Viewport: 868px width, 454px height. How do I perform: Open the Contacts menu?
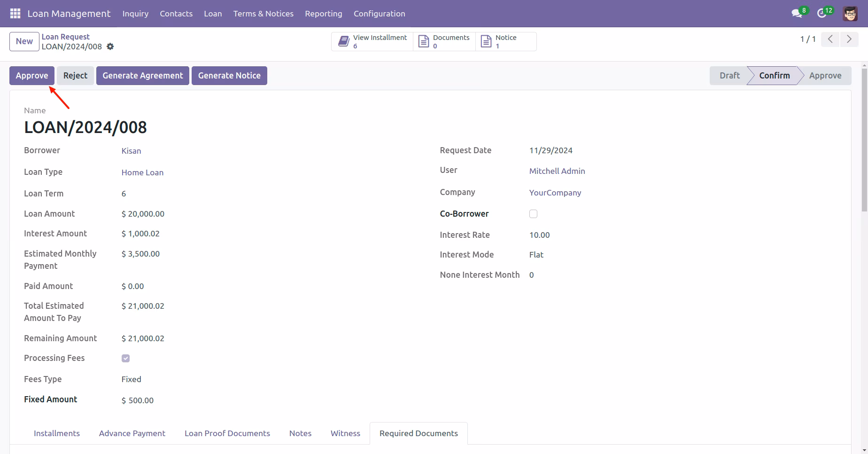pyautogui.click(x=176, y=14)
